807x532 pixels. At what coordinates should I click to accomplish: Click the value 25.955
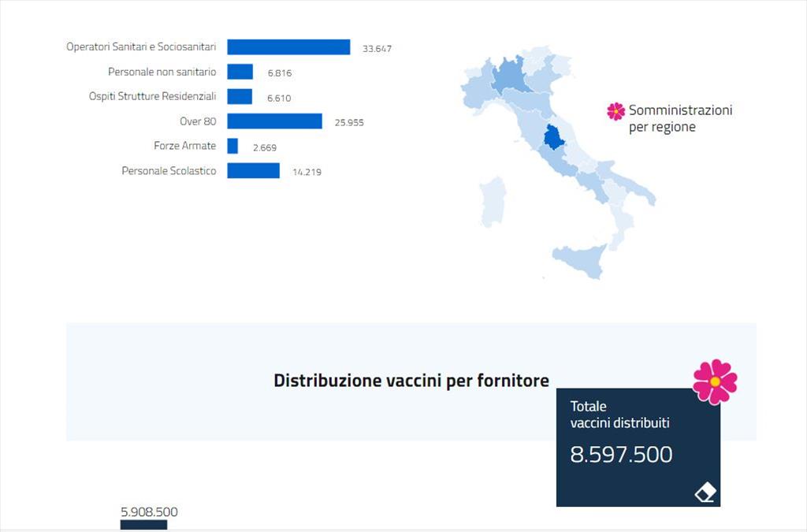pos(349,123)
